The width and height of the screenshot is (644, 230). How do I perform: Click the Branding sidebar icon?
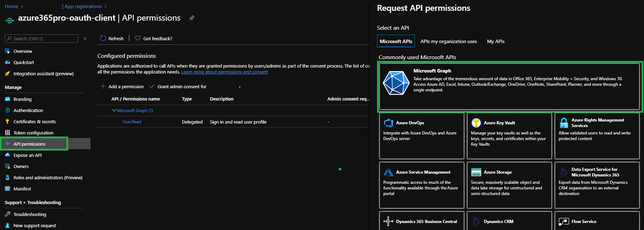pyautogui.click(x=7, y=99)
